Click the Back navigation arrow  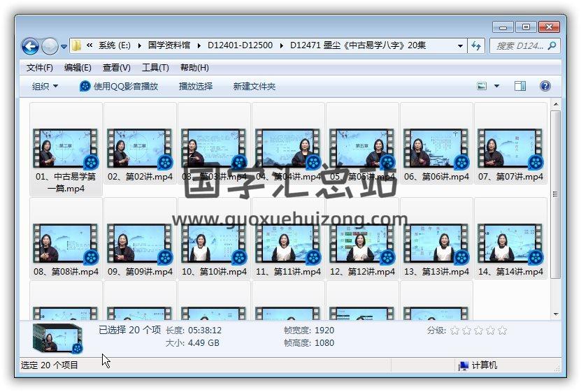30,46
